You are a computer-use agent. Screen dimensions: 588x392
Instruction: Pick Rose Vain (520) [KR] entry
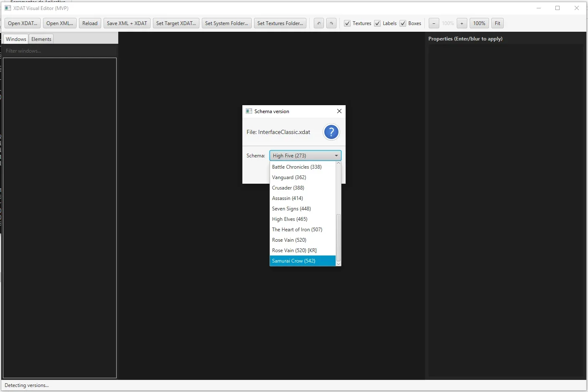pos(303,250)
